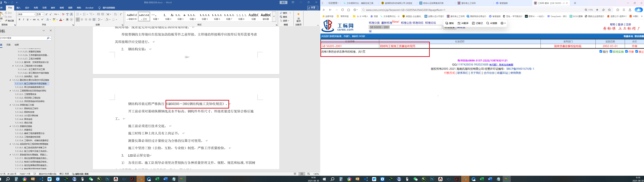The height and width of the screenshot is (182, 644).
Task: Toggle the 现行 status checkbox
Action: point(601,51)
